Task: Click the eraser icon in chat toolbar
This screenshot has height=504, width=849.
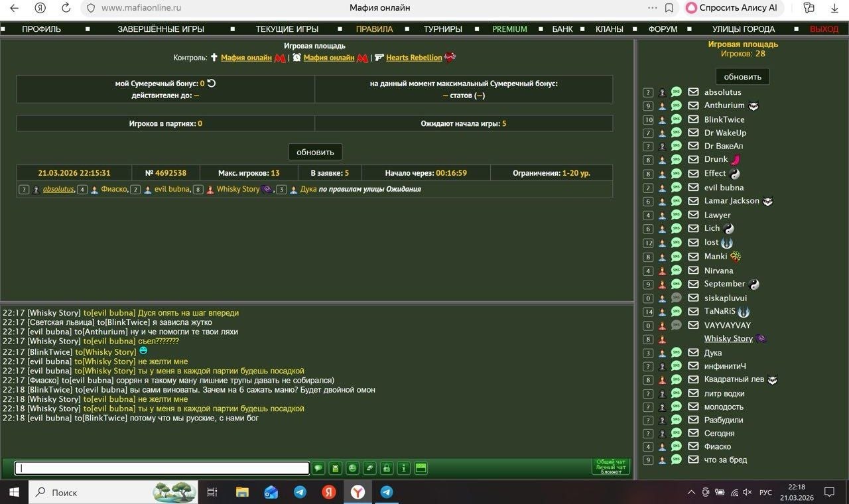Action: (x=369, y=468)
